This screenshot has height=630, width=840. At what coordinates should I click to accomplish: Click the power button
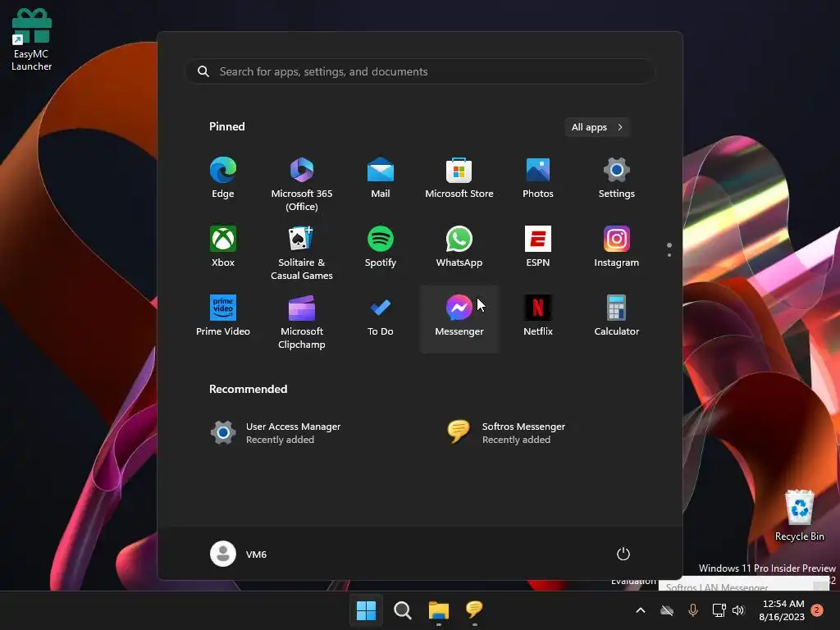point(623,554)
